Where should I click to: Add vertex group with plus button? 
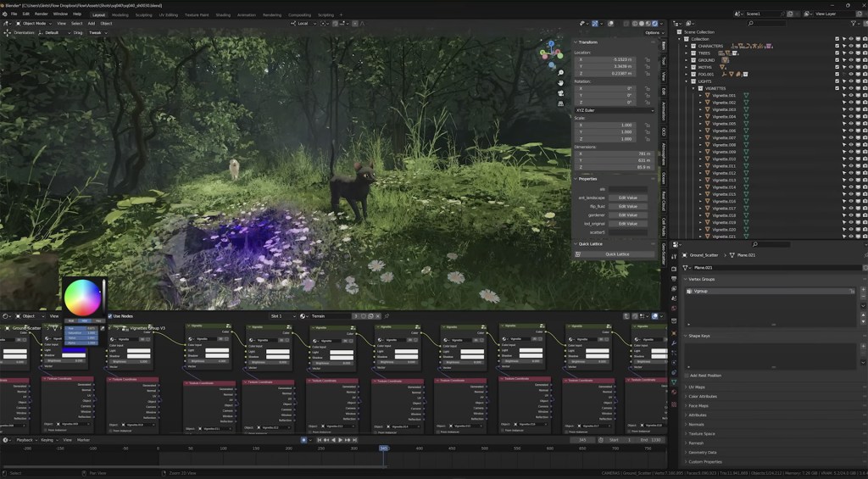[863, 290]
